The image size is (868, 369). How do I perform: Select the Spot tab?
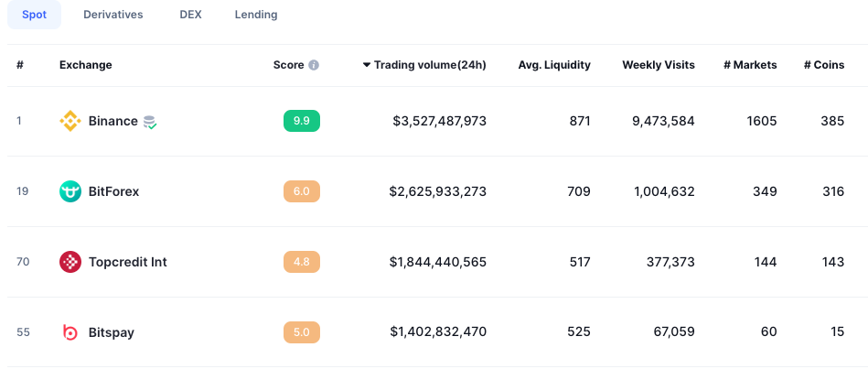pos(35,15)
